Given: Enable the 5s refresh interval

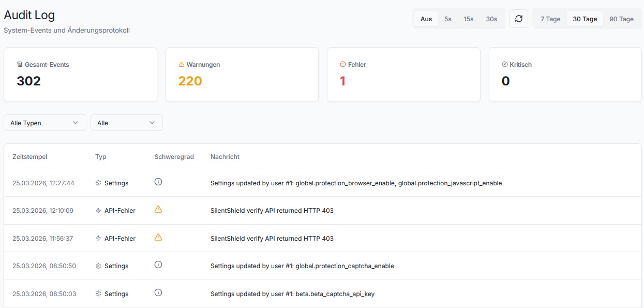Looking at the screenshot, I should click(x=447, y=19).
